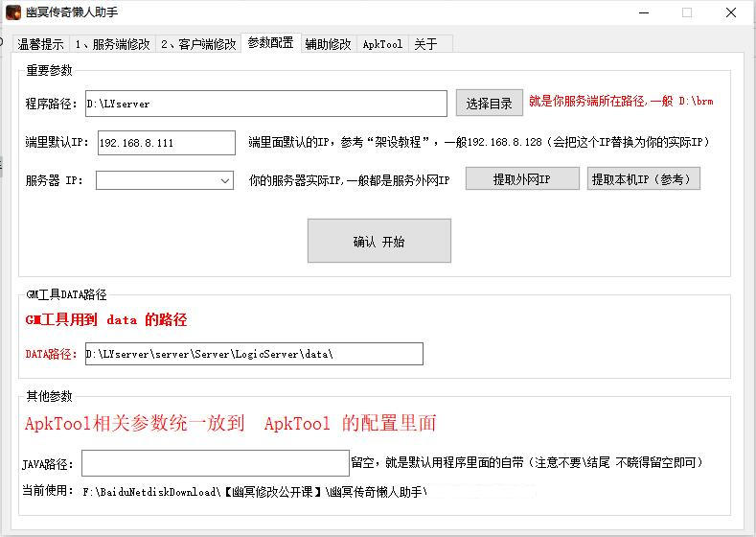Click the 提取外网IP button
Viewport: 756px width, 537px height.
point(522,179)
